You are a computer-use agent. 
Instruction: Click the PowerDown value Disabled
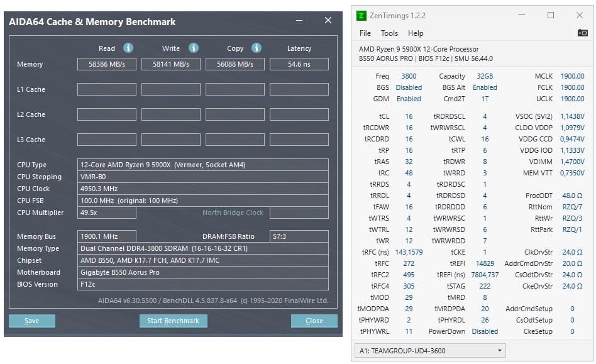485,331
